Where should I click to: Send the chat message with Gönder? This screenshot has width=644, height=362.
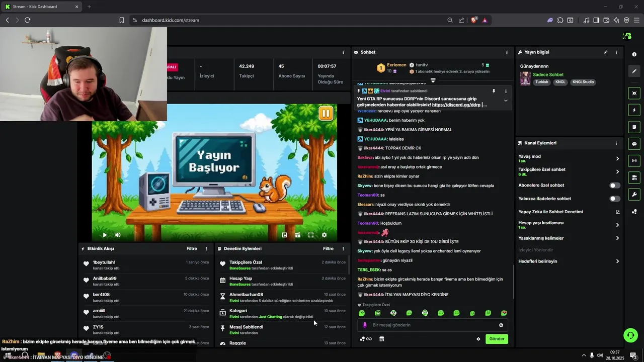[x=497, y=339]
